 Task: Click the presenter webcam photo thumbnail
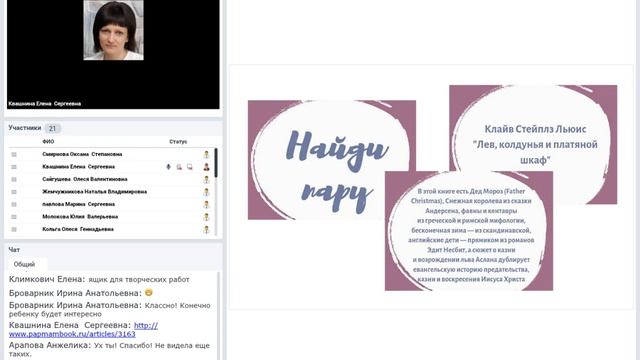click(113, 30)
